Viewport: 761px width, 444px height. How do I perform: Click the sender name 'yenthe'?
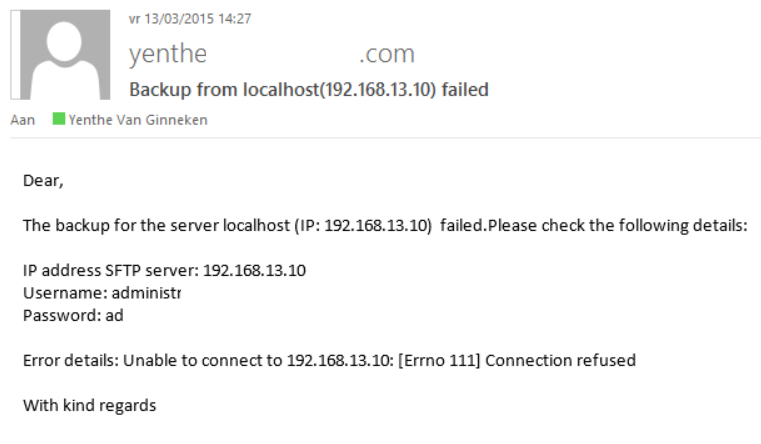click(167, 53)
